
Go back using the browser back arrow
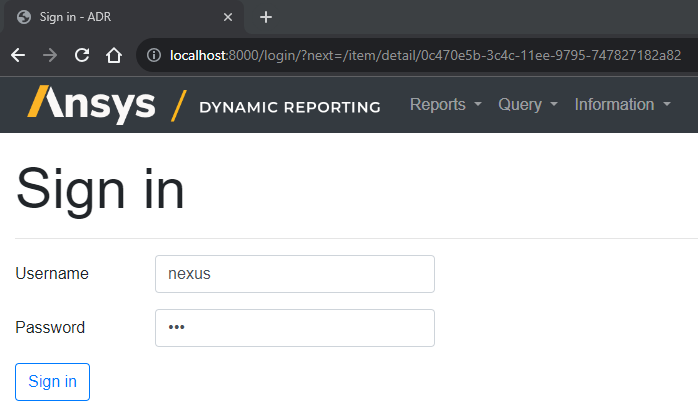pyautogui.click(x=18, y=55)
